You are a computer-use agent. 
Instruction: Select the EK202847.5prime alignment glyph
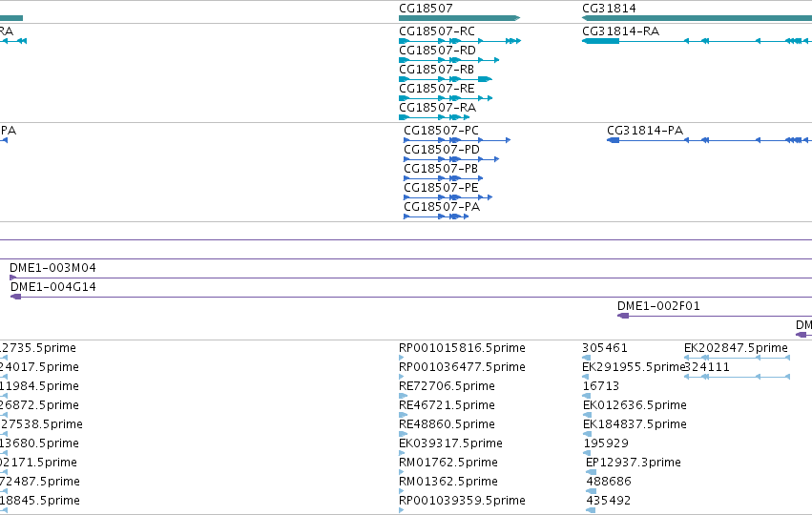[x=737, y=358]
